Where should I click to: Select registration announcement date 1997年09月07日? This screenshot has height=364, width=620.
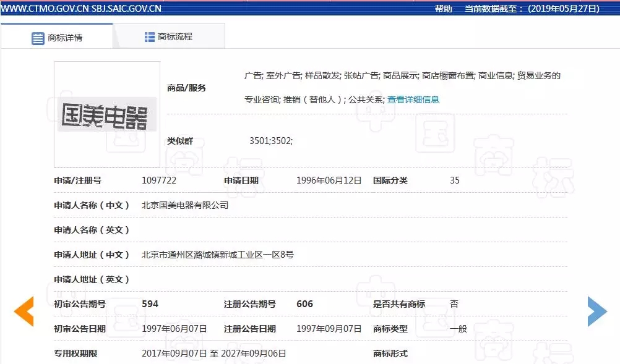329,329
